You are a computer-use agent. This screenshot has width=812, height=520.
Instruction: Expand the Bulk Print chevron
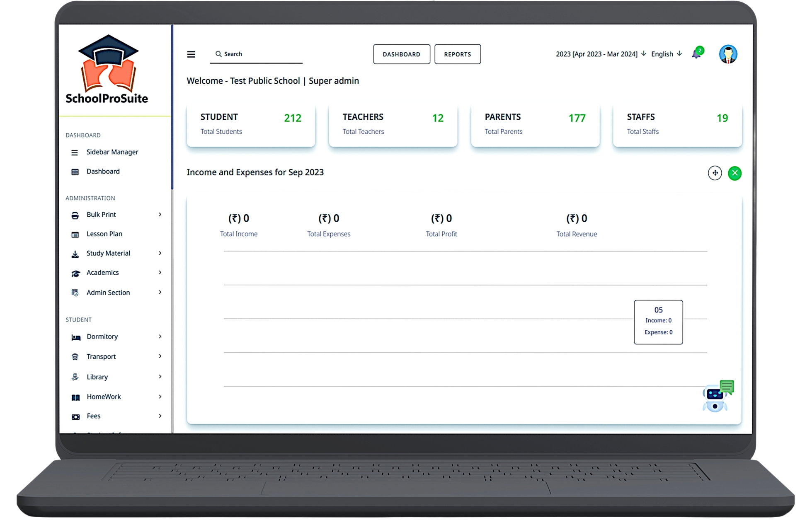(160, 215)
